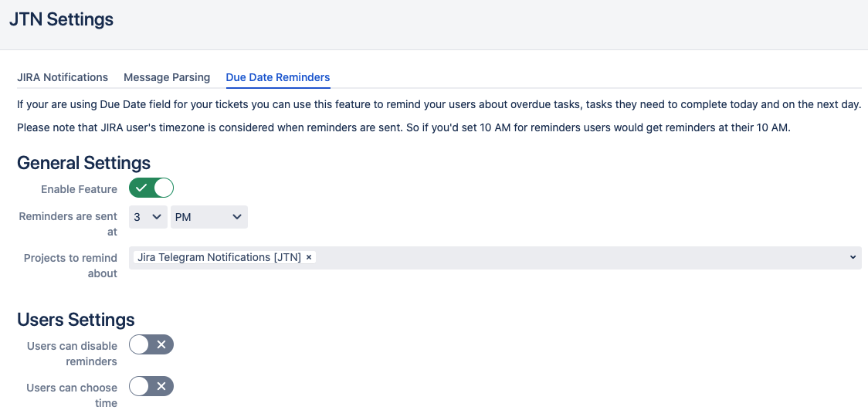Image resolution: width=868 pixels, height=417 pixels.
Task: Click the checkmark icon inside Enable Feature switch
Action: 141,188
